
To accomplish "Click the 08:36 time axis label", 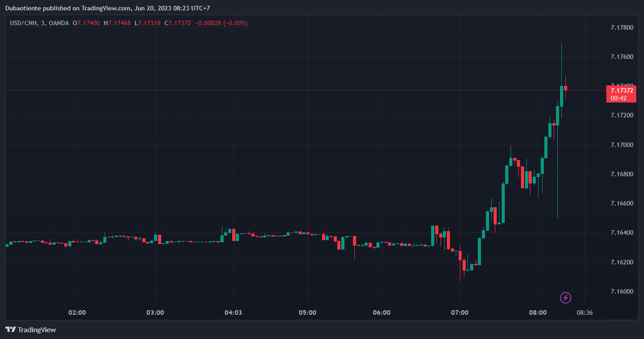I will pyautogui.click(x=585, y=312).
